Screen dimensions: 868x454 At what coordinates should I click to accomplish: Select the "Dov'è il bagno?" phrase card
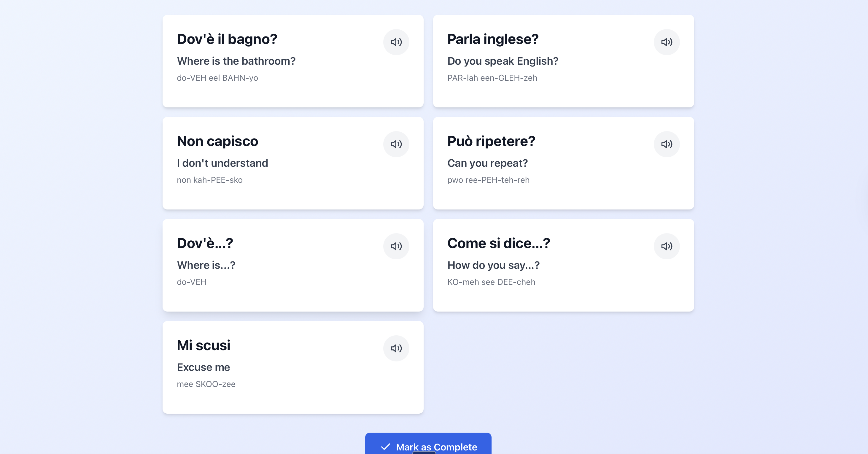tap(293, 61)
